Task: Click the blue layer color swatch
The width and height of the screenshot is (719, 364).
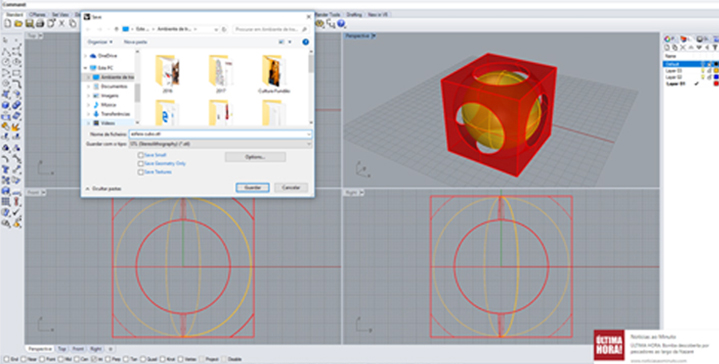Action: tap(716, 77)
